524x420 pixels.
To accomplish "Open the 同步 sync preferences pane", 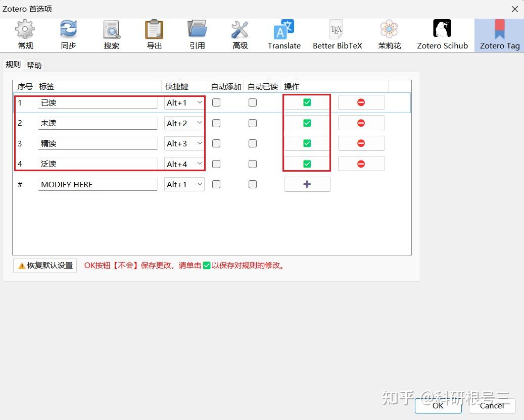I will pos(69,35).
